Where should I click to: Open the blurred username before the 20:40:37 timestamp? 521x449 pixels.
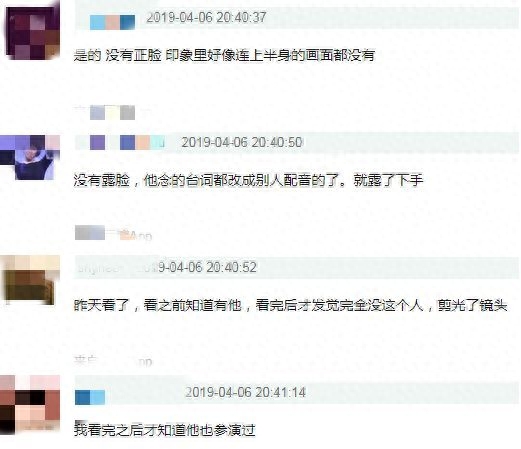tap(112, 22)
